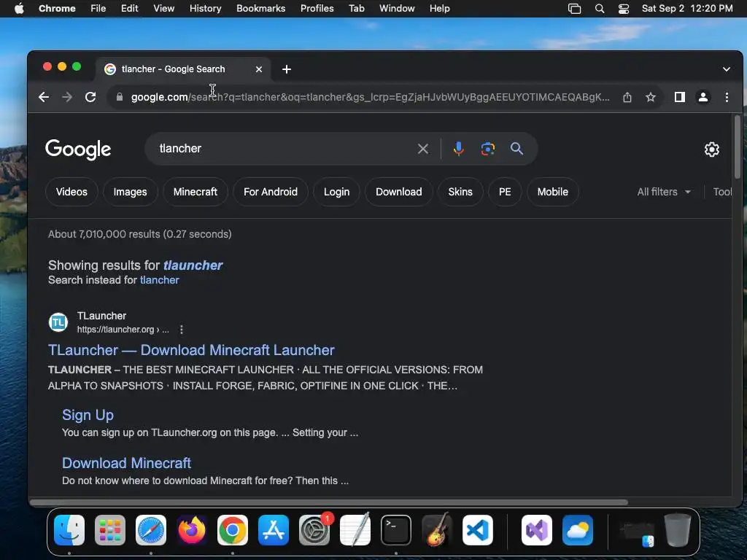Submit search with magnifier icon
This screenshot has width=747, height=560.
pos(517,149)
